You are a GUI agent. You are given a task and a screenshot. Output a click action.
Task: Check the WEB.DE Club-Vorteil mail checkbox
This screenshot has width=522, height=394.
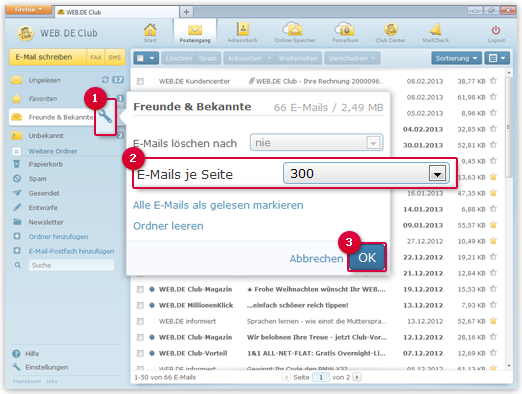click(x=140, y=353)
